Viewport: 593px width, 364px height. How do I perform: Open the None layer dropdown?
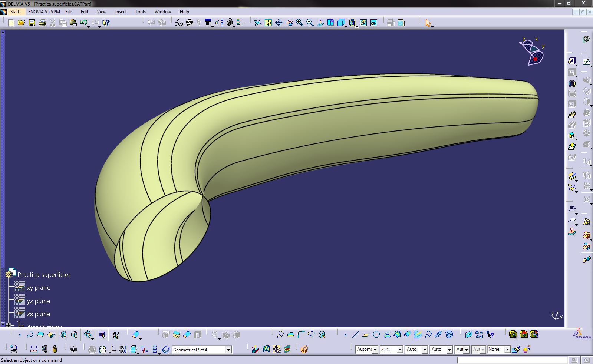click(507, 350)
